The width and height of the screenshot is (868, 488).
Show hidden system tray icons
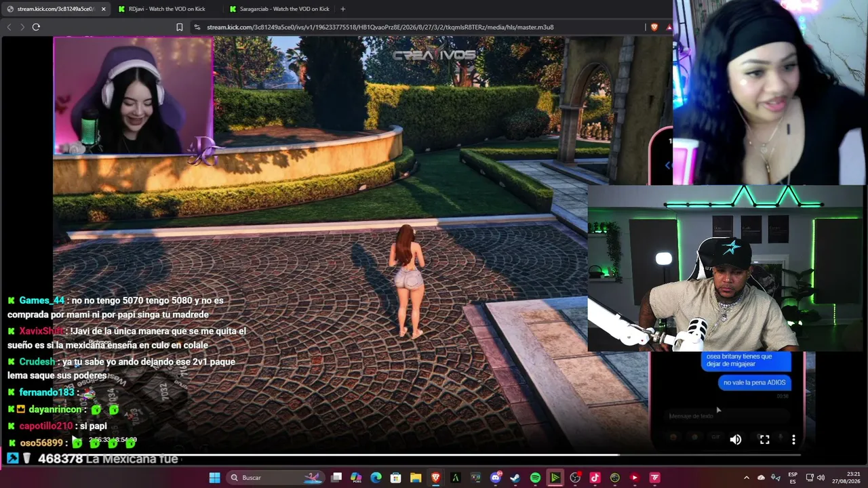click(x=747, y=478)
